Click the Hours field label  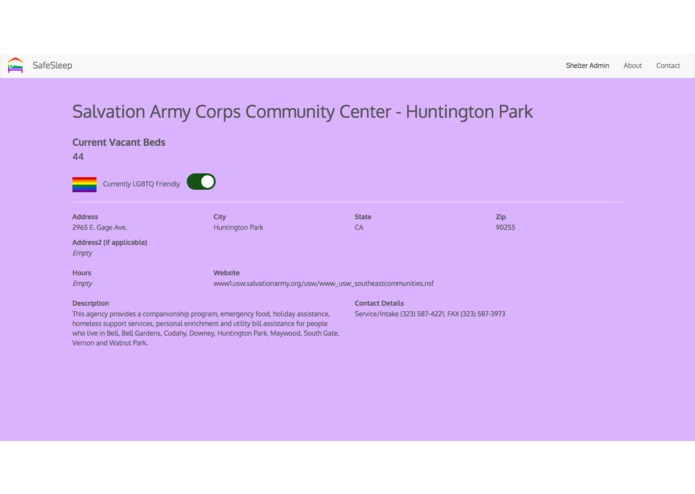(x=82, y=273)
